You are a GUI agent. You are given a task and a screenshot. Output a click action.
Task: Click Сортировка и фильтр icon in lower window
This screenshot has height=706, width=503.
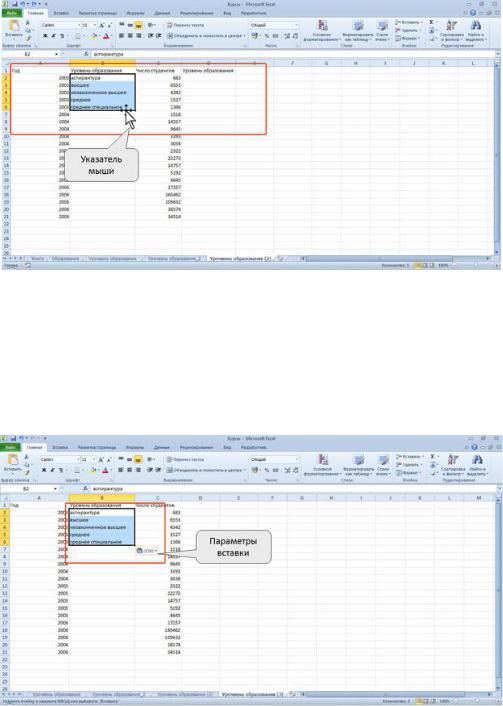point(453,460)
